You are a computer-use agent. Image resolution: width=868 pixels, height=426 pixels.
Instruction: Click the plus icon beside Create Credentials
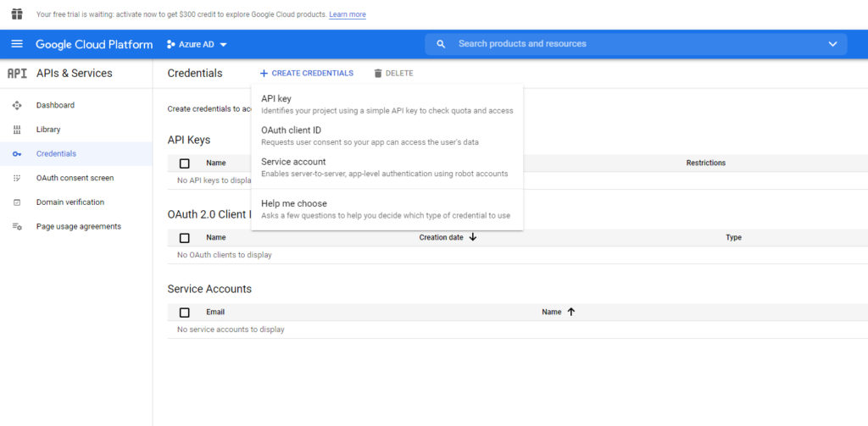tap(264, 73)
